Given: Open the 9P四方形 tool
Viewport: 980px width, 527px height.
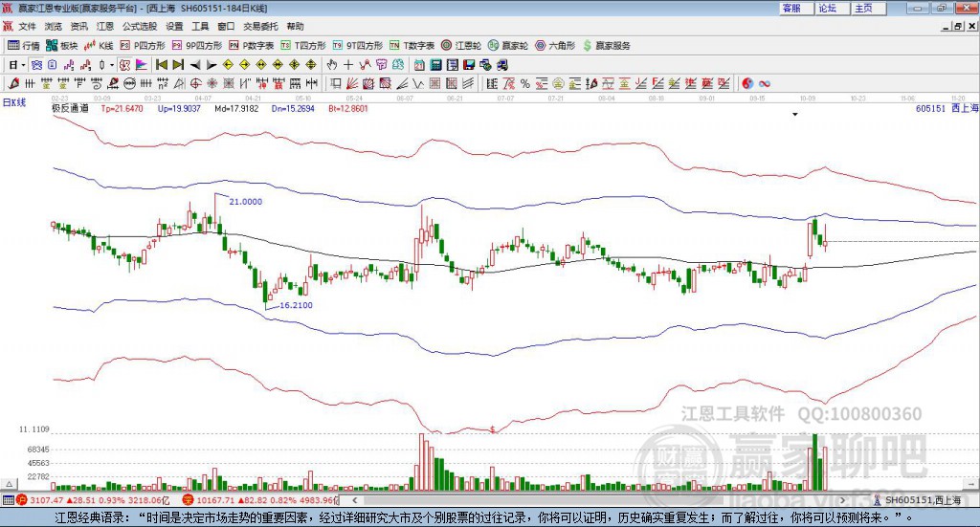Looking at the screenshot, I should 197,46.
